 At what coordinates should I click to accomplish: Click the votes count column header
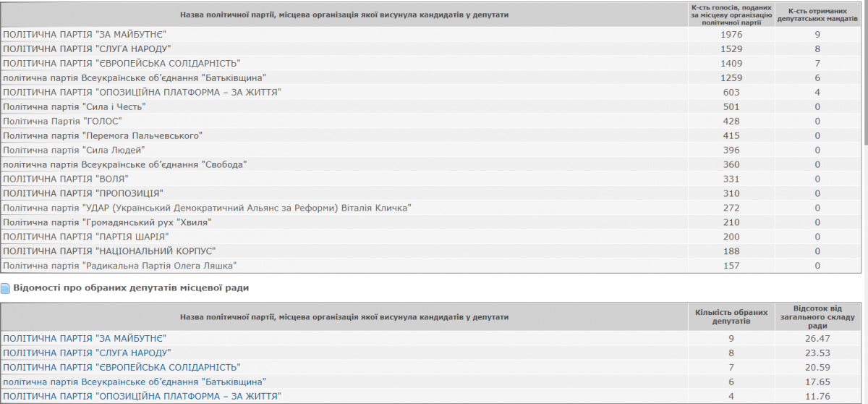(731, 14)
